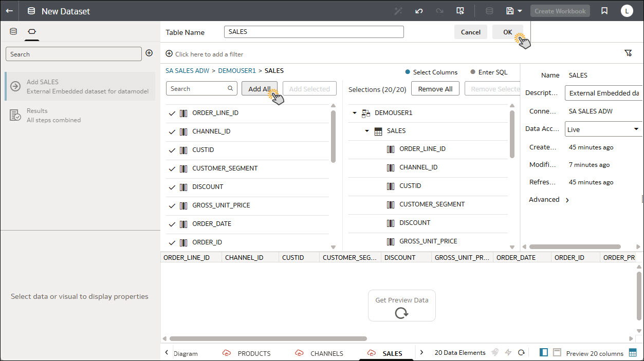
Task: Show previous tabs with left chevron
Action: 167,353
